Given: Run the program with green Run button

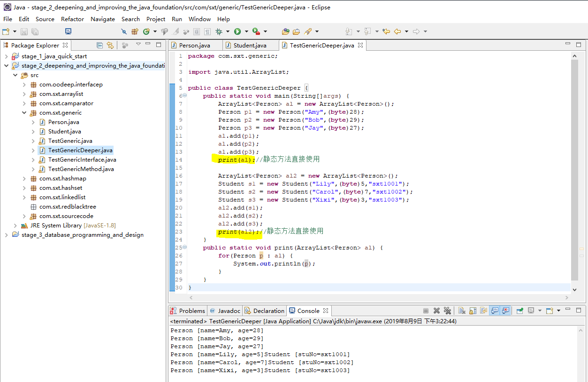Looking at the screenshot, I should coord(237,31).
